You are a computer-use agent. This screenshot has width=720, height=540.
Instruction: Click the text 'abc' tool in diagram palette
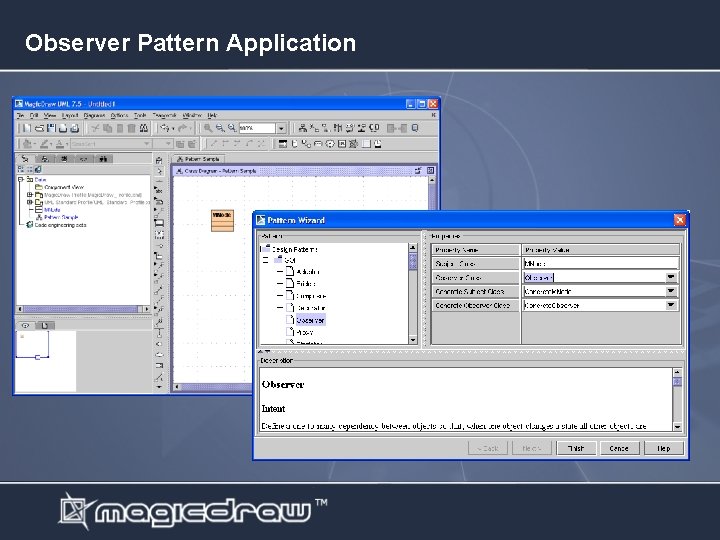coord(159,189)
